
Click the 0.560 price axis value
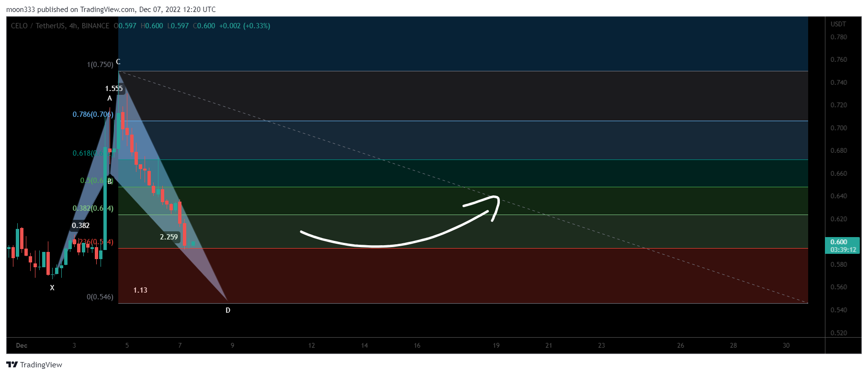click(x=839, y=287)
